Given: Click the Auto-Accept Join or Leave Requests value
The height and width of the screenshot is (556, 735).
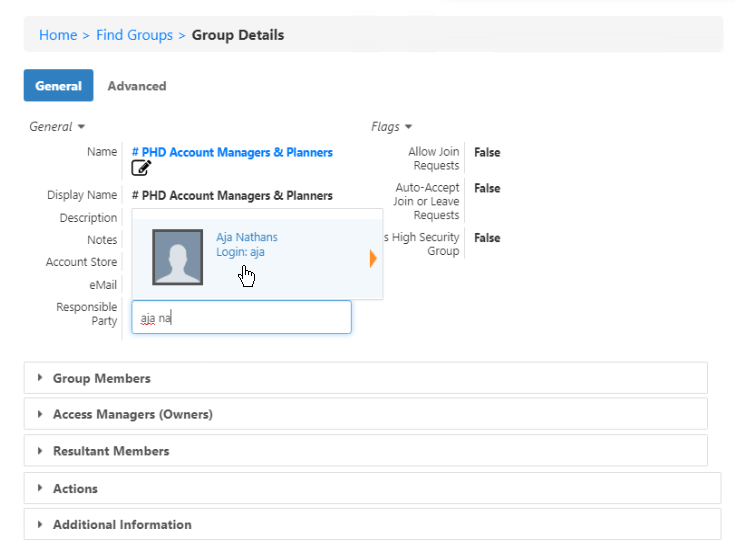Looking at the screenshot, I should 487,188.
